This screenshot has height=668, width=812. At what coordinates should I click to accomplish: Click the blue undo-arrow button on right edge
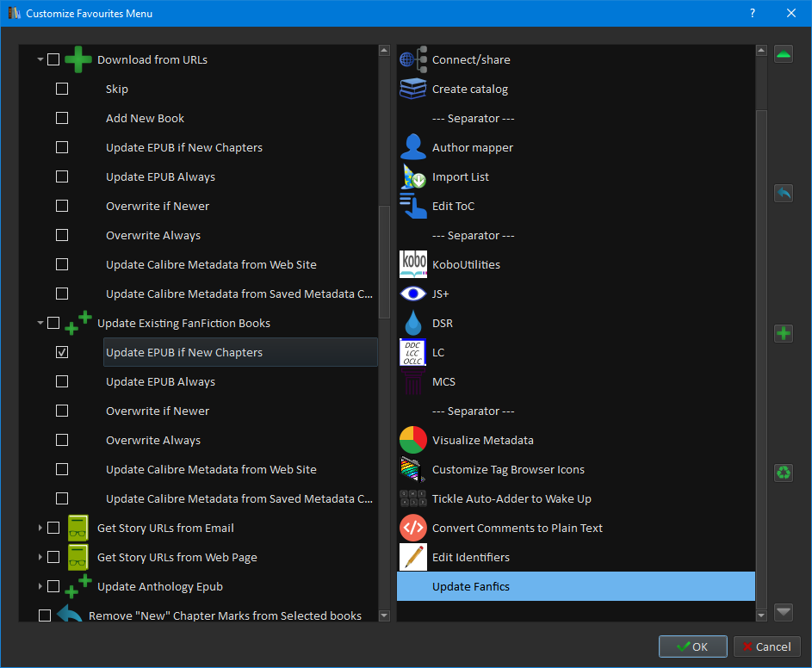(x=784, y=194)
